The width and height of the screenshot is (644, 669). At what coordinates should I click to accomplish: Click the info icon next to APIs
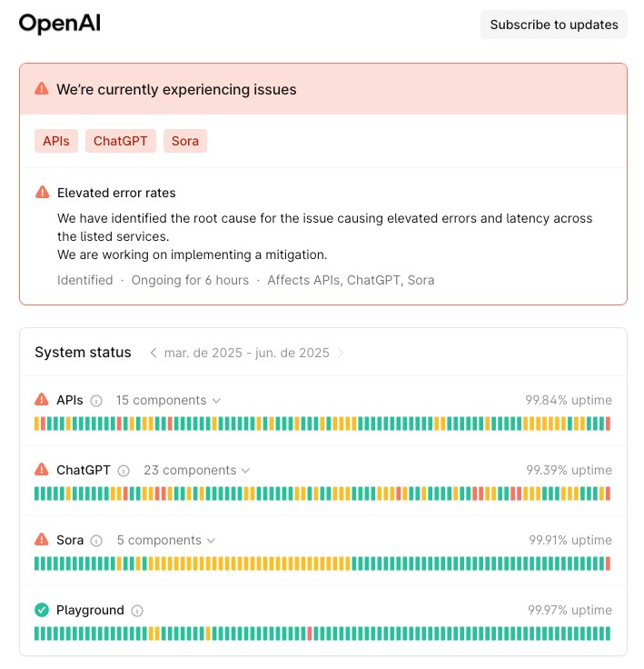[x=97, y=401]
